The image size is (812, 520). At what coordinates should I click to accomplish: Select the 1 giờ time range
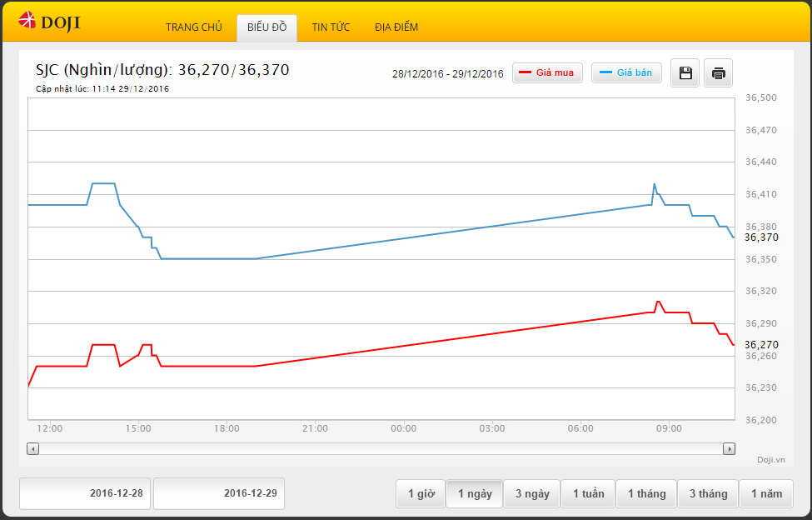click(x=421, y=493)
